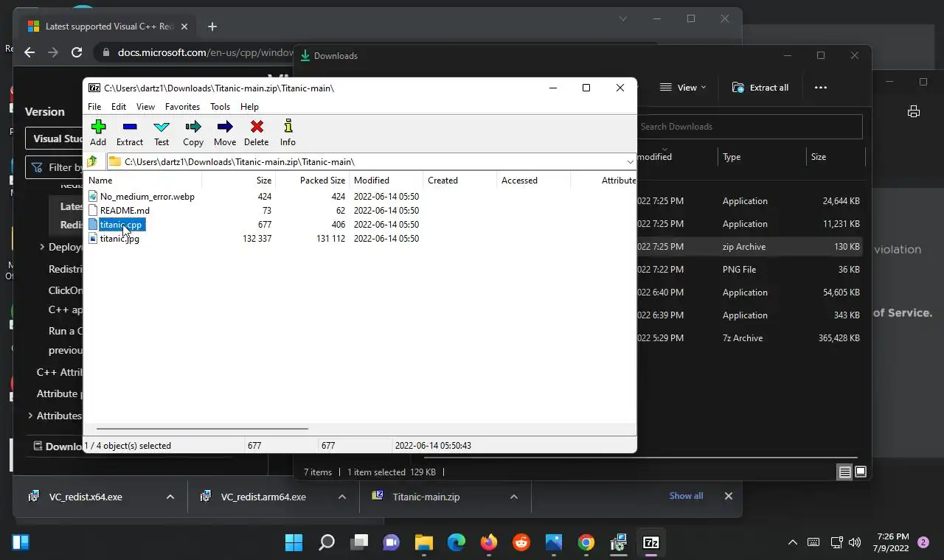Open the Tools menu in 7-Zip
Viewport: 944px width, 560px height.
point(220,107)
